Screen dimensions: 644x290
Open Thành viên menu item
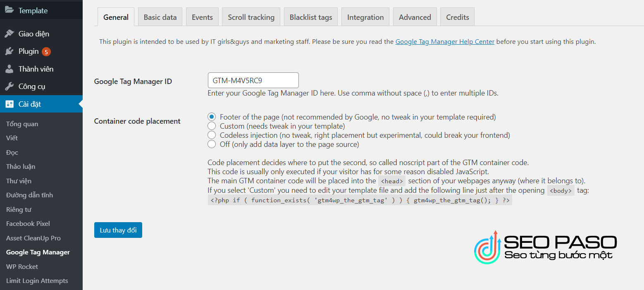click(x=41, y=69)
